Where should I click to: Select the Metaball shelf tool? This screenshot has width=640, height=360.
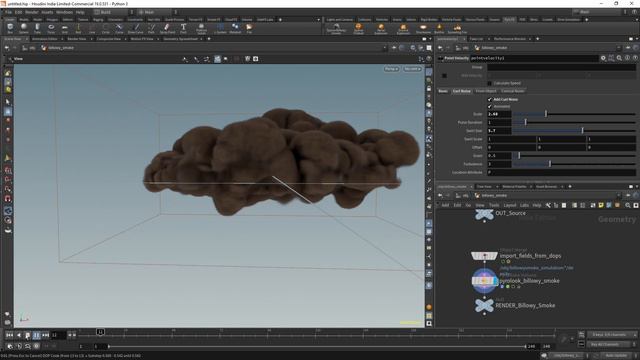[235, 28]
